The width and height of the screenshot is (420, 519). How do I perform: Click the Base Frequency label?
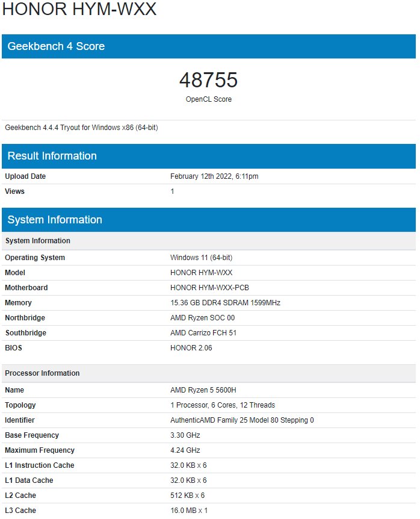tap(32, 435)
